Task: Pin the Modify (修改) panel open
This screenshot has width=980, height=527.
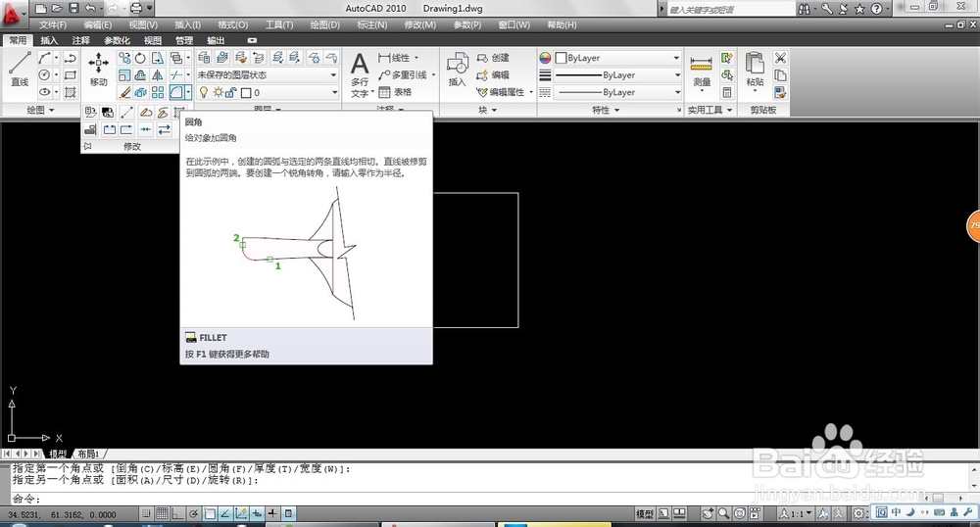Action: 88,146
